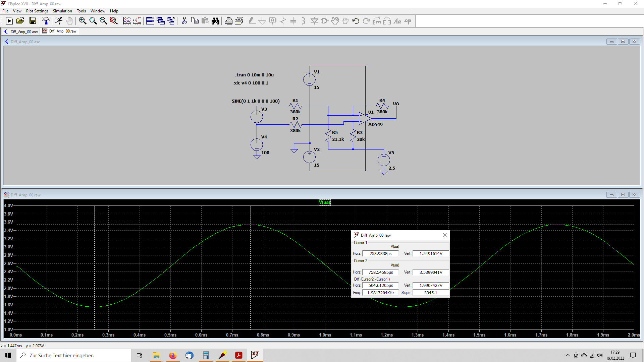The height and width of the screenshot is (362, 644).
Task: Click the SINE(0 1 1k 0 0 0 100) text
Action: pyautogui.click(x=256, y=101)
